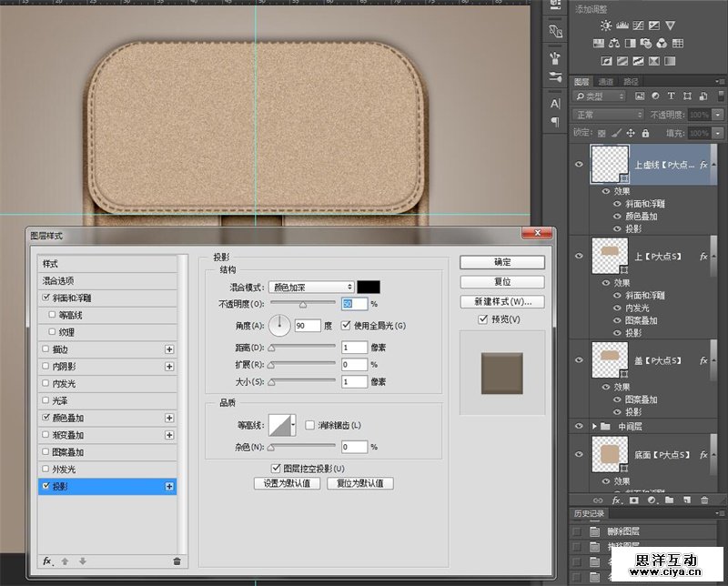Click the Brightness/Contrast adjustment icon

coord(606,25)
